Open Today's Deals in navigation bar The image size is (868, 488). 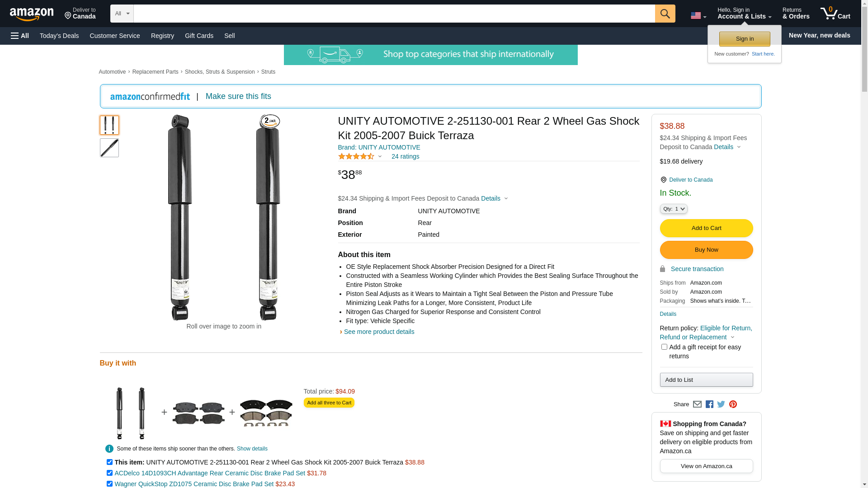(59, 36)
